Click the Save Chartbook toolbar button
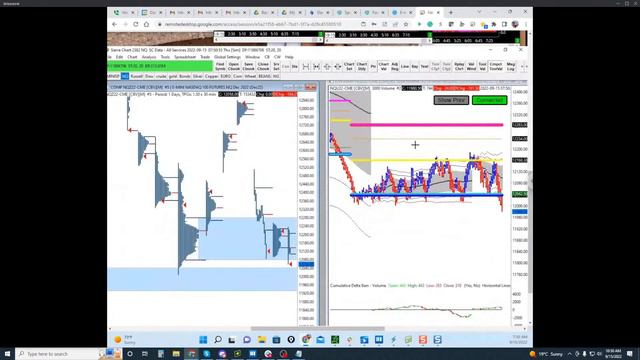This screenshot has height=360, width=640. tap(248, 66)
